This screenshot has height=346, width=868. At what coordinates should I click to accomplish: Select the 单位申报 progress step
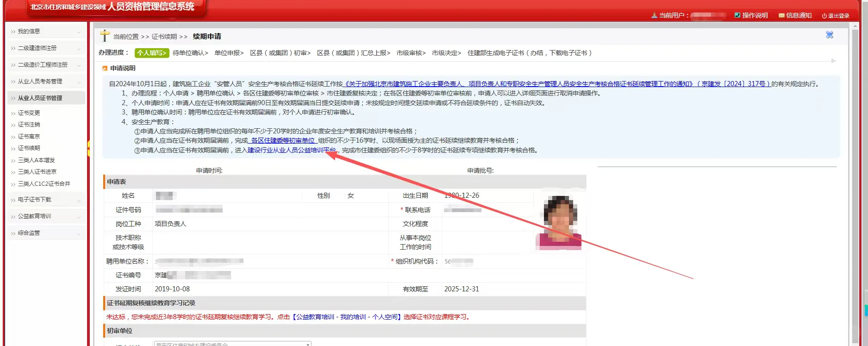tap(229, 53)
